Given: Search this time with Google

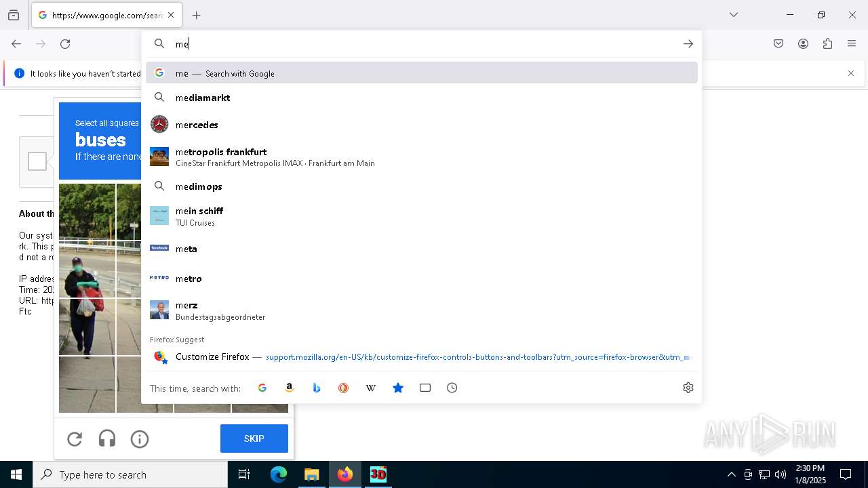Looking at the screenshot, I should click(x=262, y=388).
